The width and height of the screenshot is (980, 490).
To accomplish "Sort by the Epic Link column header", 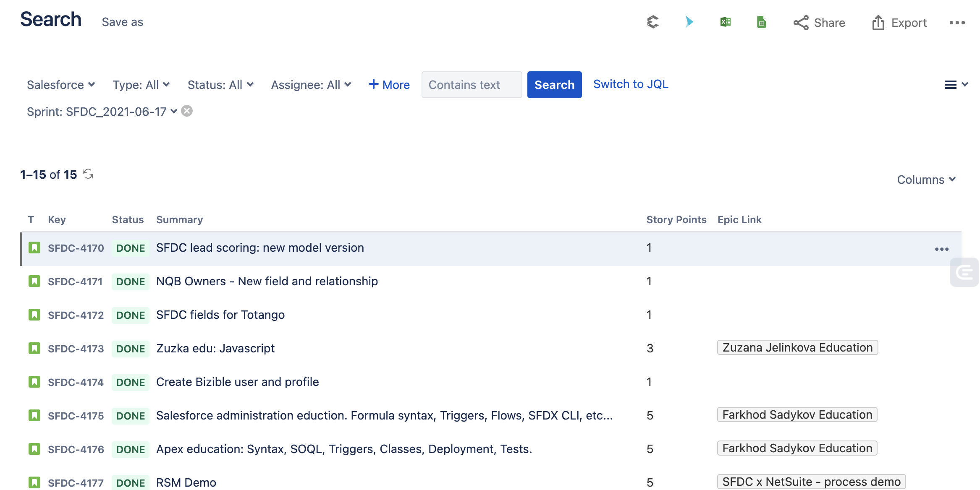I will (x=739, y=220).
